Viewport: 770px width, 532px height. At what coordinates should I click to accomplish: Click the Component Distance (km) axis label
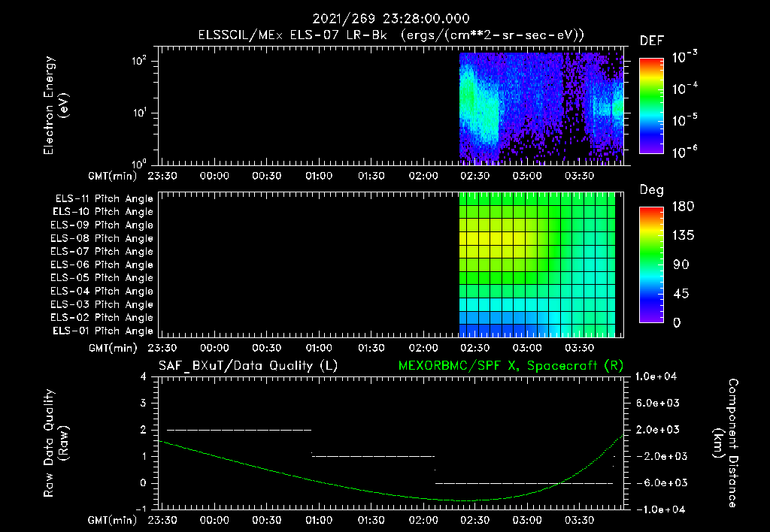click(726, 443)
